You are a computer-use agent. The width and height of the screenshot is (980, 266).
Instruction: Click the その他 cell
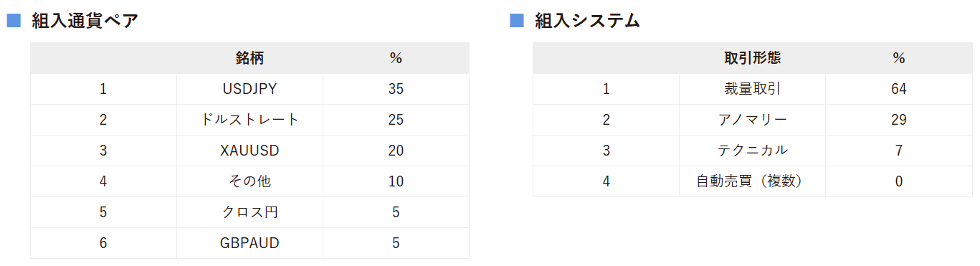pos(249,181)
